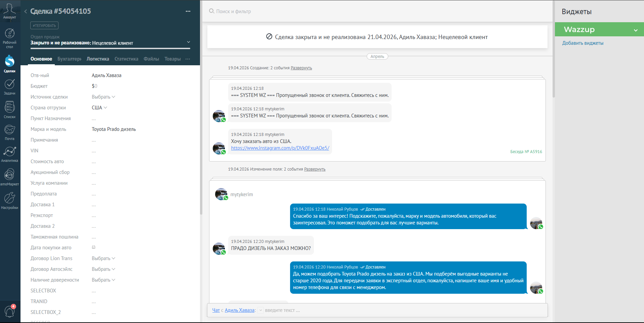Screen dimensions: 644x323
Task: Open Почта mail section
Action: click(9, 132)
